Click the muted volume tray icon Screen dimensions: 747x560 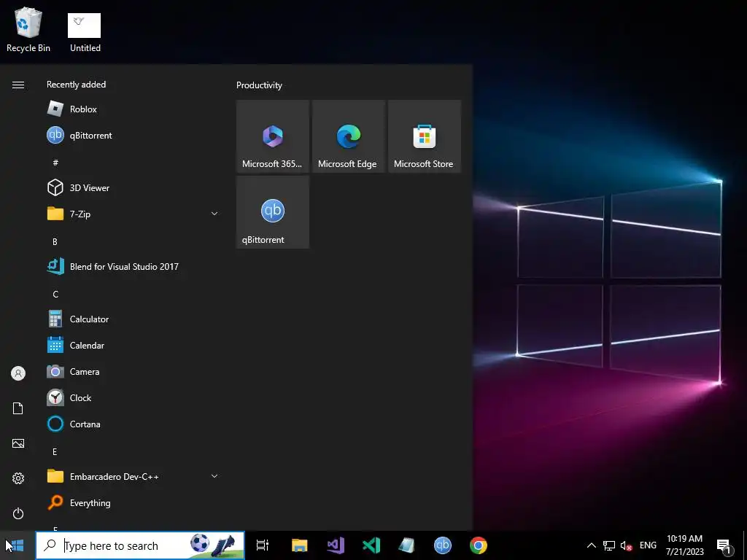coord(626,545)
